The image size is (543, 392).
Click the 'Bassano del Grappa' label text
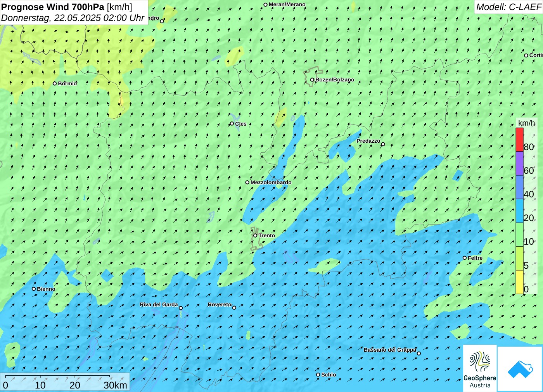pos(390,350)
